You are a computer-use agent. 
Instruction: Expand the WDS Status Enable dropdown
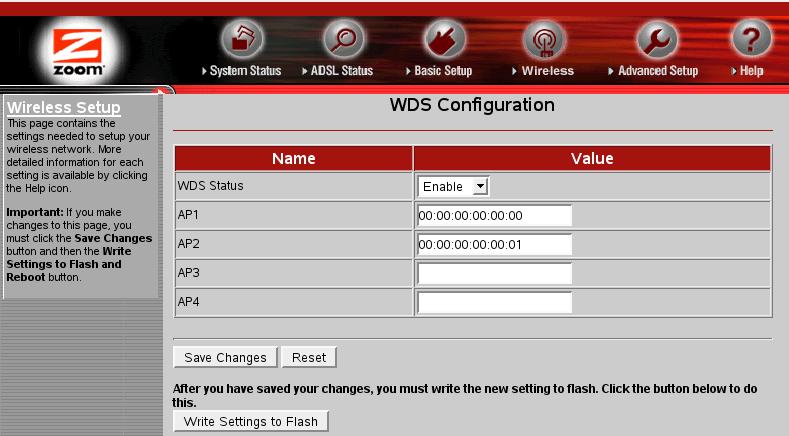[453, 187]
